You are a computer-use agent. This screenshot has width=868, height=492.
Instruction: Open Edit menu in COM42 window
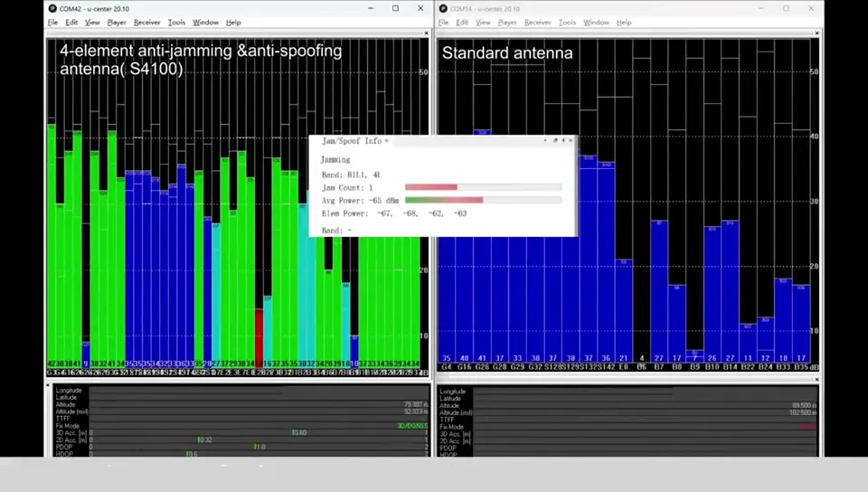pos(71,23)
